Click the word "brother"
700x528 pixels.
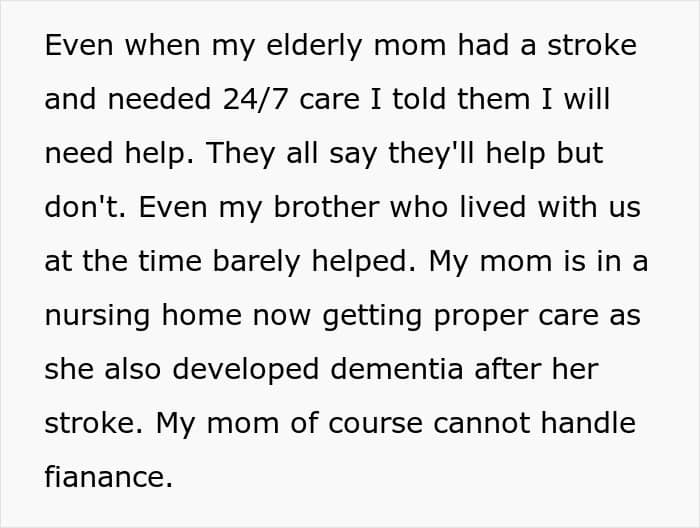(327, 210)
